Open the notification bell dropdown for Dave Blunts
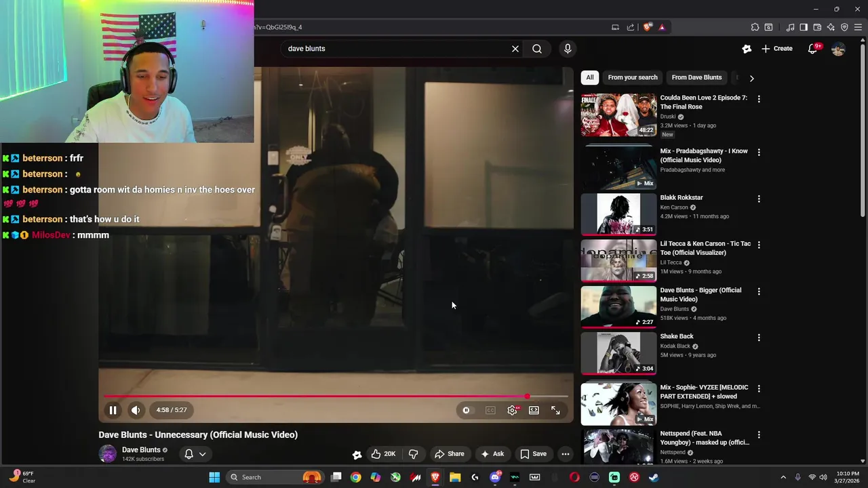The height and width of the screenshot is (488, 868). coord(195,454)
